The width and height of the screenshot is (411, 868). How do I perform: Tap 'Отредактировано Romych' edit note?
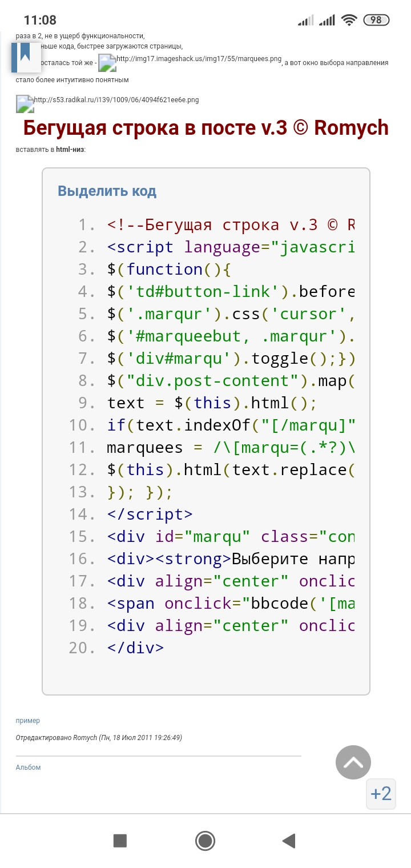99,738
